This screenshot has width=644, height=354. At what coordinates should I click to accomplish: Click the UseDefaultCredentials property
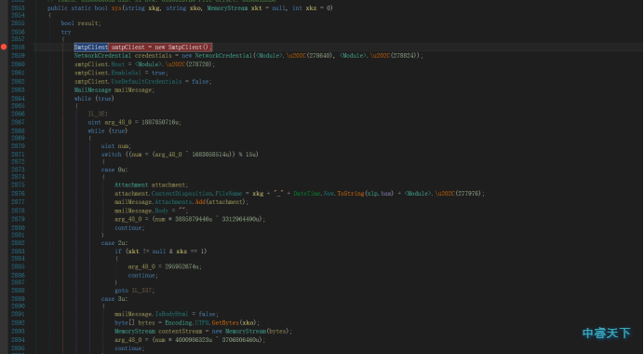point(146,81)
